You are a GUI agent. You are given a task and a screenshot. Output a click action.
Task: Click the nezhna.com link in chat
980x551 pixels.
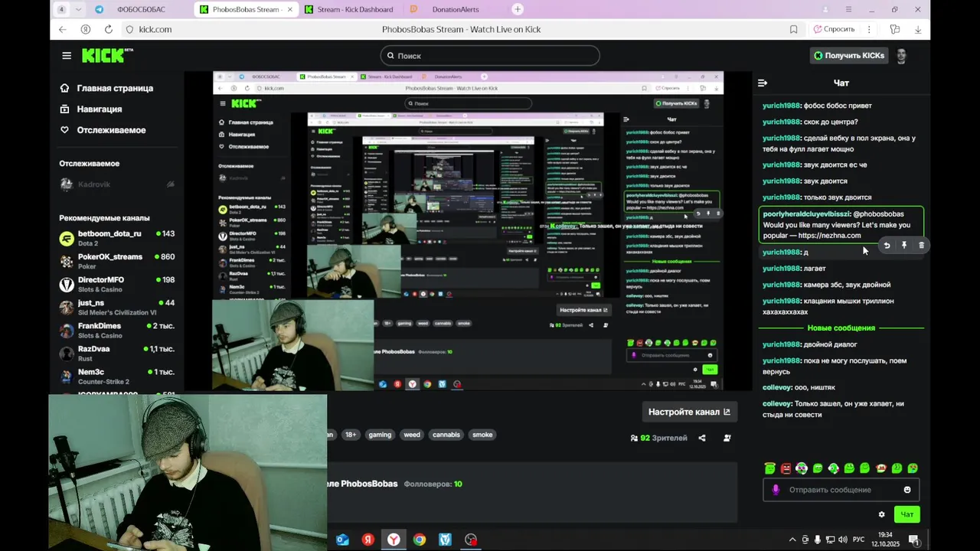point(829,236)
